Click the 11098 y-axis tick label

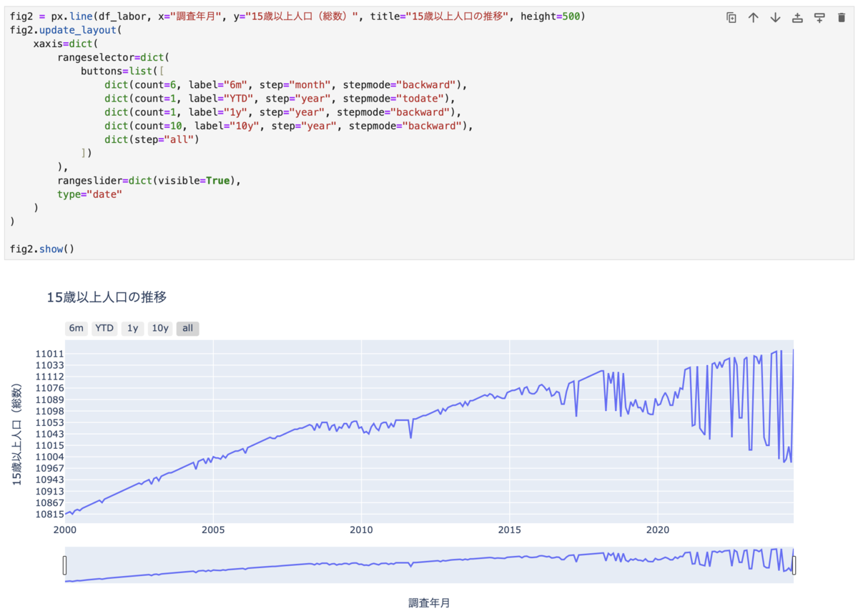[x=49, y=411]
